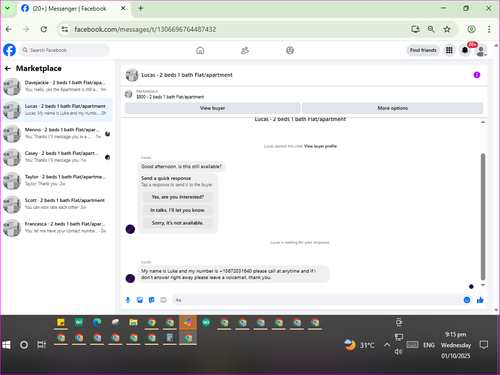
Task: Click the voice clip microphone icon
Action: point(128,300)
